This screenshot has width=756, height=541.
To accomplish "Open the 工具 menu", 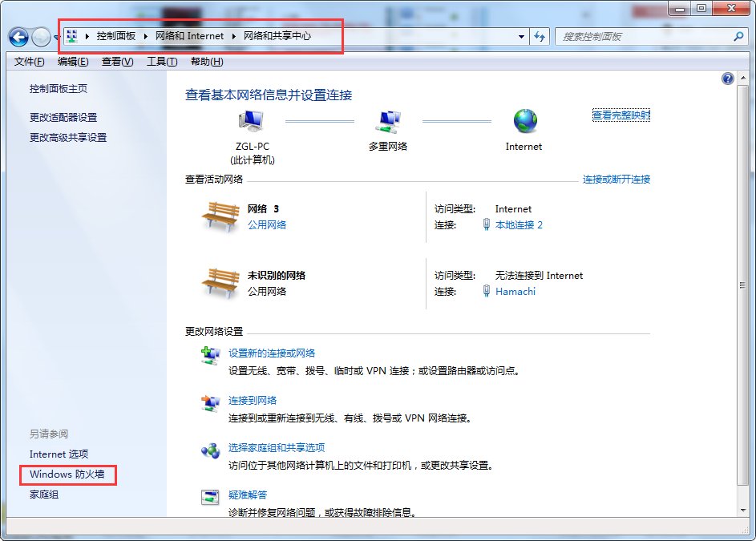I will tap(160, 61).
